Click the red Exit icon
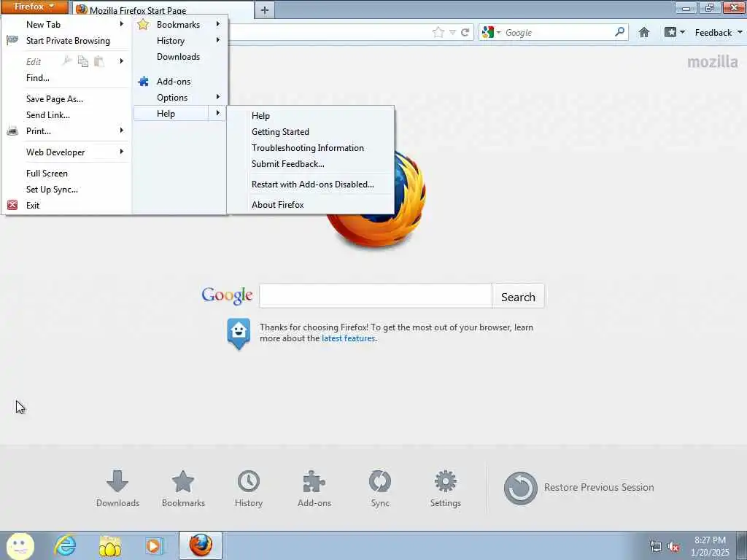747x560 pixels. (x=12, y=205)
